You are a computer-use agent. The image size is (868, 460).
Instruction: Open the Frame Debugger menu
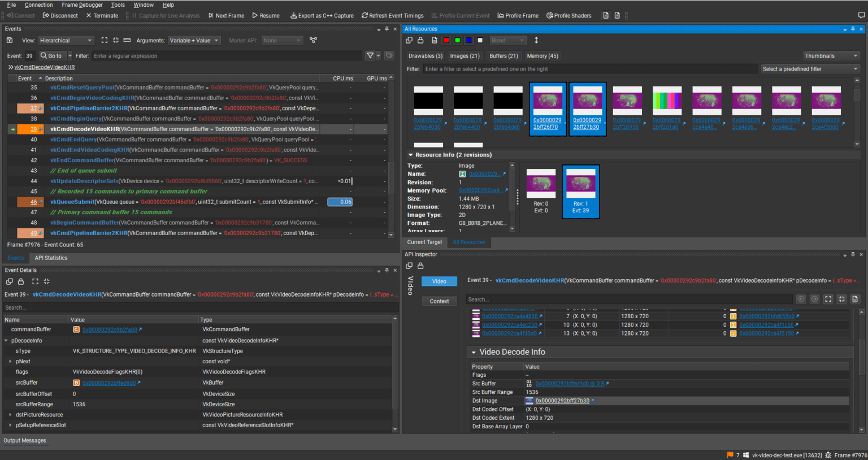tap(82, 5)
